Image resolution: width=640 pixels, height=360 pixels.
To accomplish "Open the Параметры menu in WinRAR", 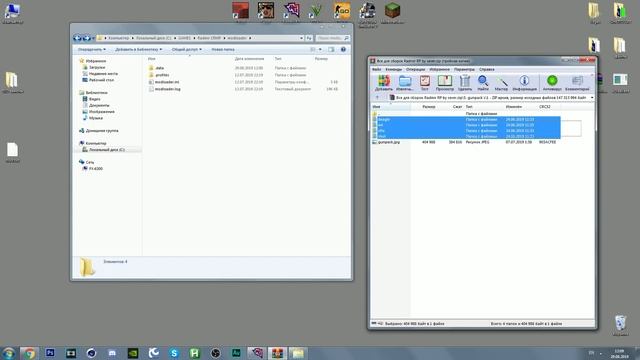I will click(x=464, y=69).
